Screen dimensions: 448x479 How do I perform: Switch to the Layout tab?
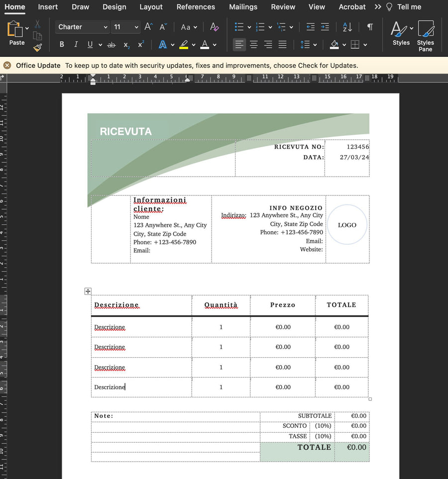(x=151, y=7)
